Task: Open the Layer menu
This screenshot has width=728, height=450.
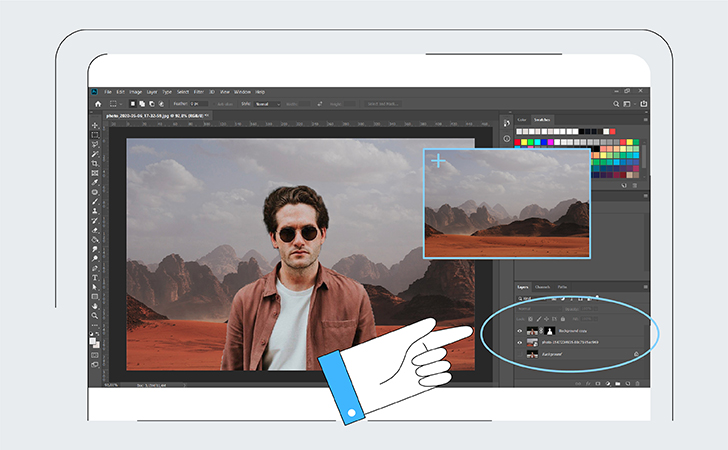Action: pyautogui.click(x=152, y=92)
